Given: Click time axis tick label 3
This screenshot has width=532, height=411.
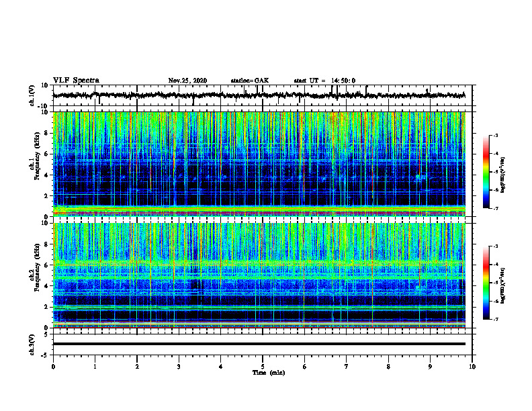Looking at the screenshot, I should pos(179,367).
